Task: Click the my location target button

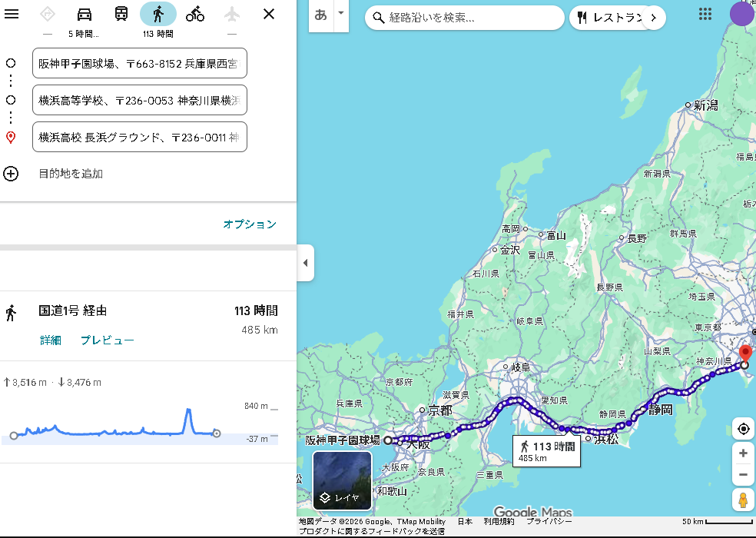Action: (743, 429)
